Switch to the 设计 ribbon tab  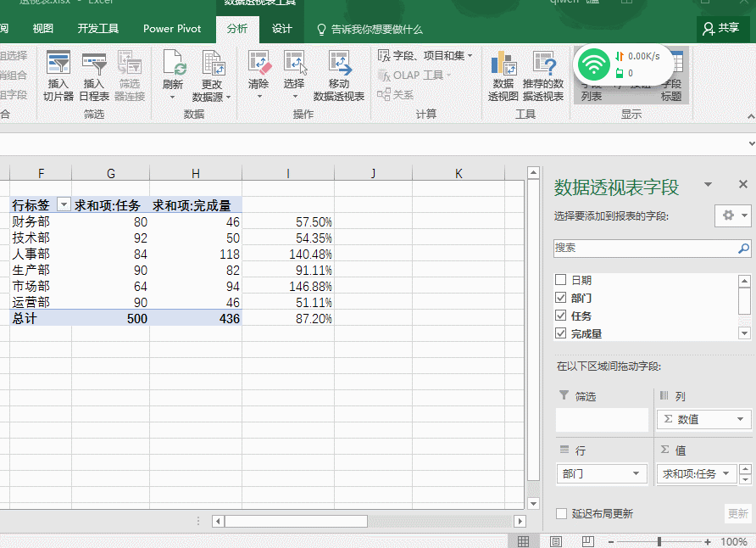click(x=281, y=29)
